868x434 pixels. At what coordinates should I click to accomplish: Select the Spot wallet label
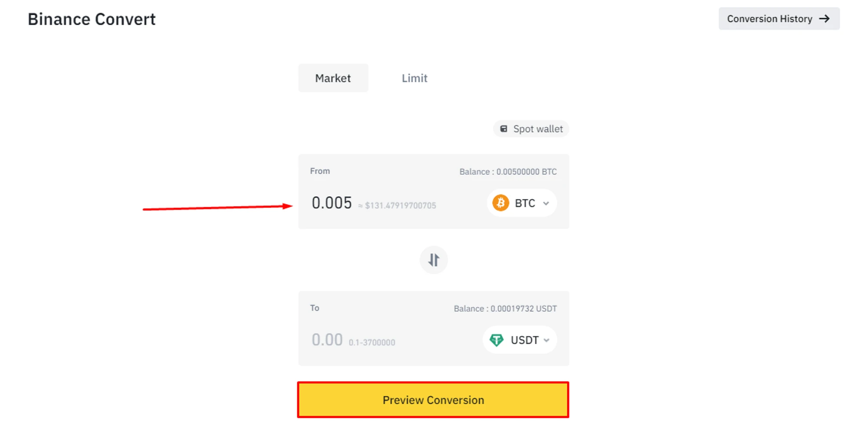coord(538,129)
